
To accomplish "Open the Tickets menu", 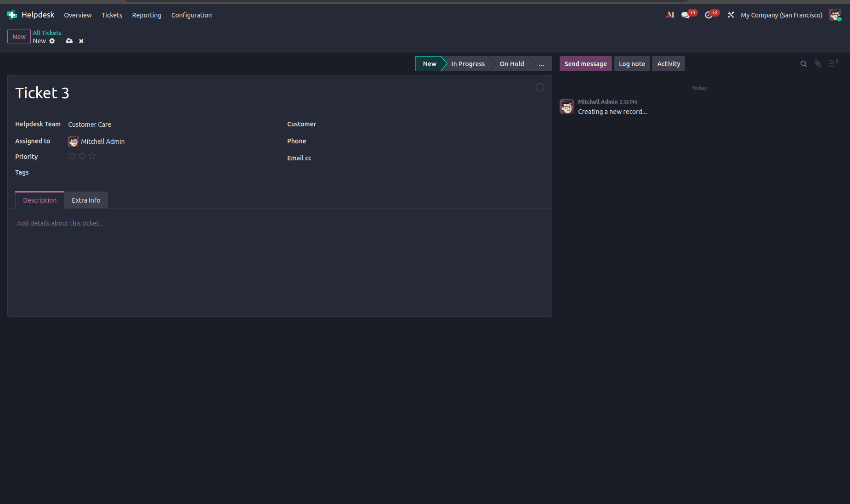I will point(112,15).
